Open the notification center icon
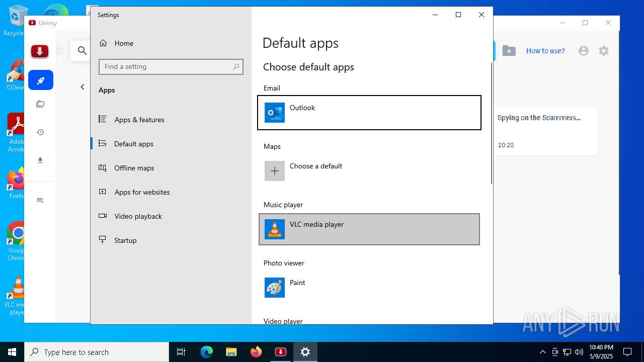The image size is (644, 362). [627, 352]
